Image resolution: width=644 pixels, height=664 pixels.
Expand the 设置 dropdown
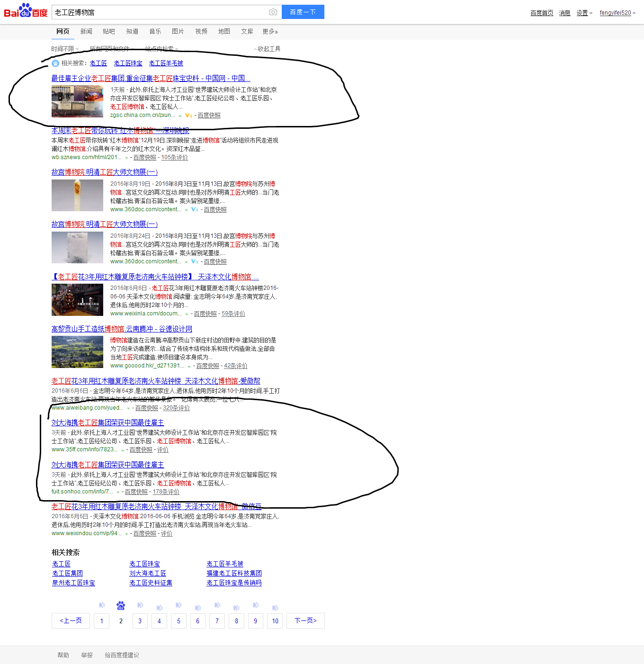click(584, 13)
